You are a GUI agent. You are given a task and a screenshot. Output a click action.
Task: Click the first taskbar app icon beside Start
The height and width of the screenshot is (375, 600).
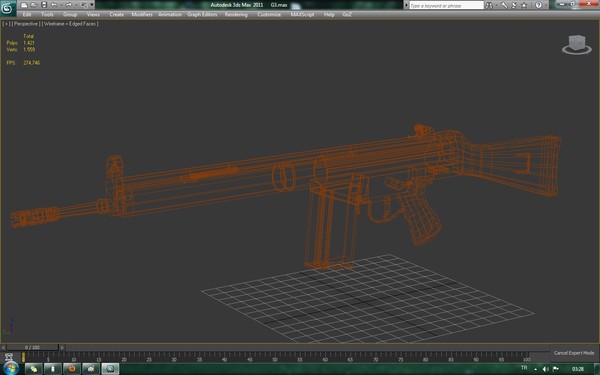coord(34,369)
